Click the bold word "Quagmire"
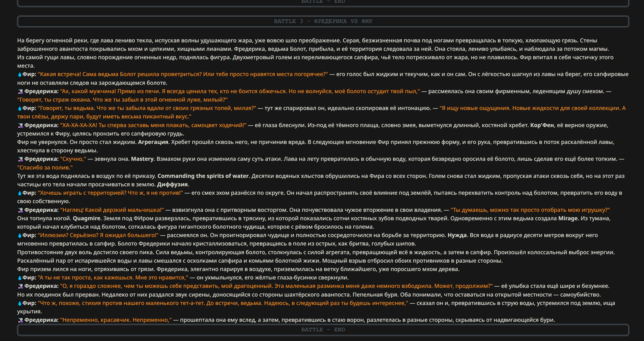 pyautogui.click(x=86, y=218)
